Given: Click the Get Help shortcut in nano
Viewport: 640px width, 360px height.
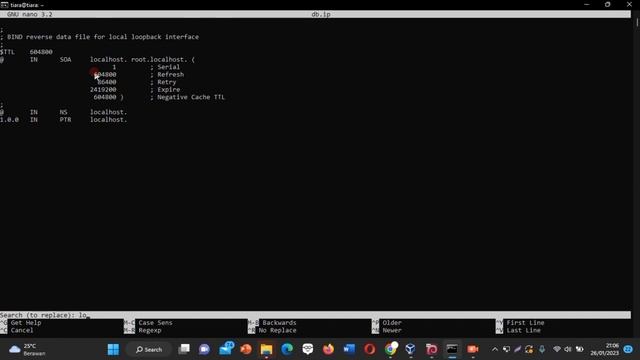Looking at the screenshot, I should pyautogui.click(x=21, y=322).
